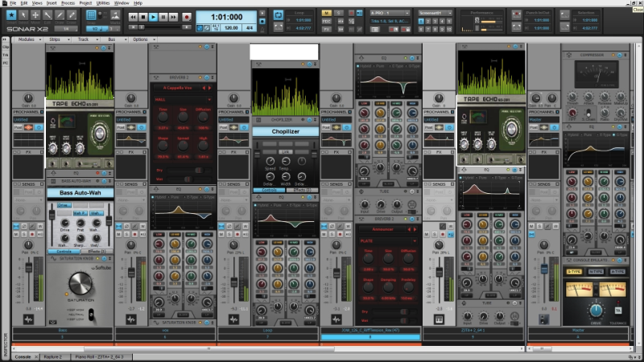
Task: Open the Process menu
Action: point(68,3)
